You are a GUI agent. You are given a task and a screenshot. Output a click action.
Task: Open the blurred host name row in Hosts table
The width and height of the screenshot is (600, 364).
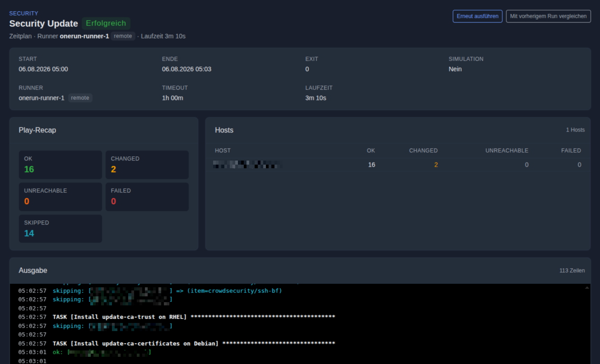(x=398, y=165)
